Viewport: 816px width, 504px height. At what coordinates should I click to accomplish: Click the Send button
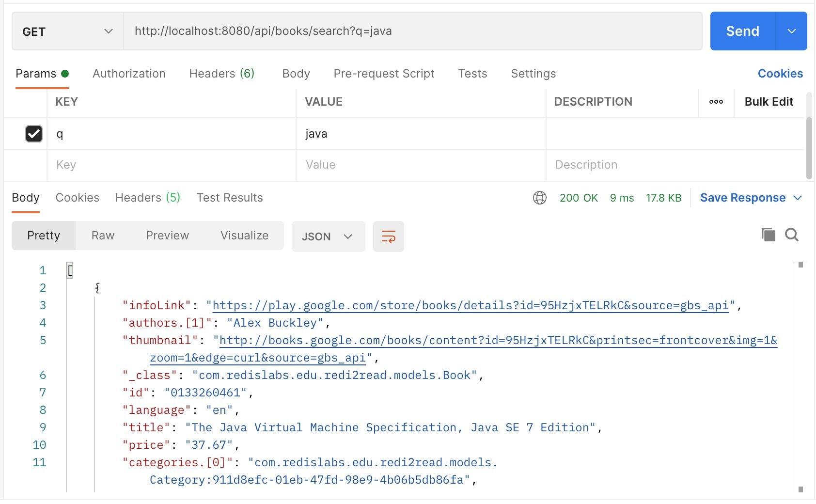pos(742,31)
